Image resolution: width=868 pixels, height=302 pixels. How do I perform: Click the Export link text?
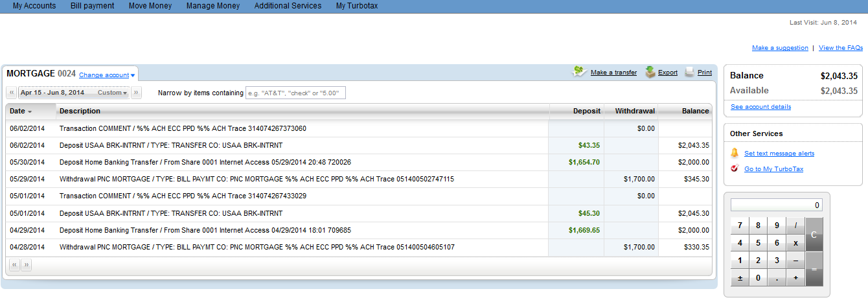[x=668, y=73]
